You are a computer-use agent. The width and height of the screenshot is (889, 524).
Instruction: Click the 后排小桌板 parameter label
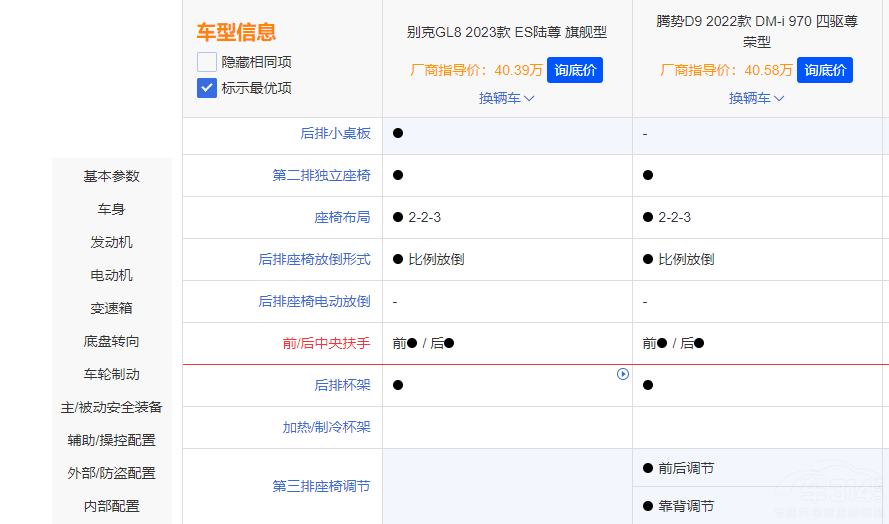tap(335, 133)
